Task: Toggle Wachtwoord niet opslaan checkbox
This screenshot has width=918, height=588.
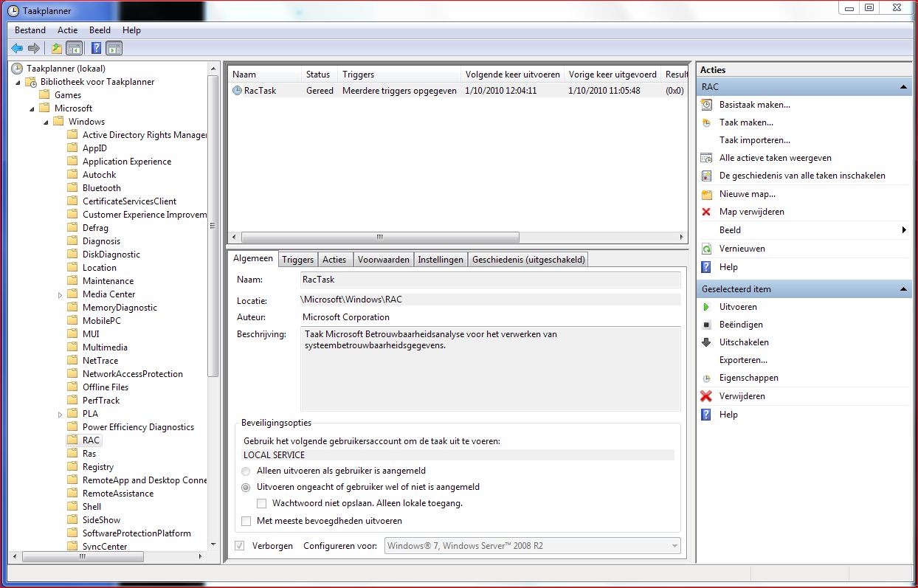Action: pos(262,503)
